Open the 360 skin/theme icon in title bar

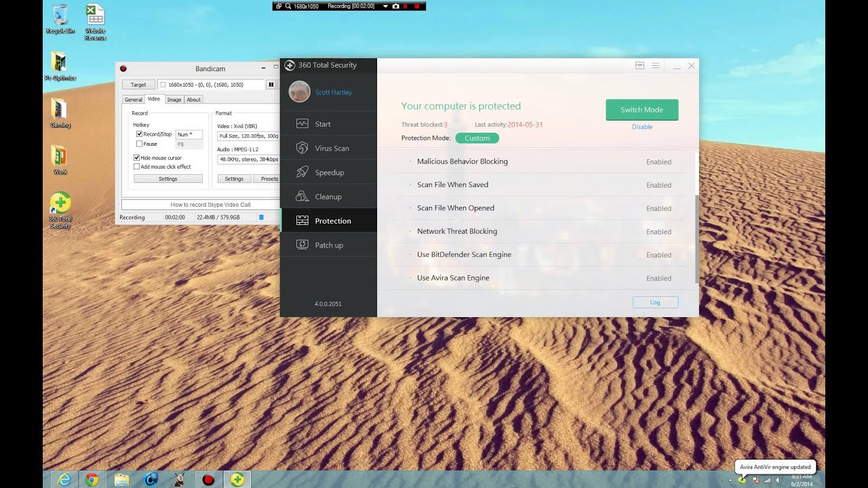click(639, 65)
